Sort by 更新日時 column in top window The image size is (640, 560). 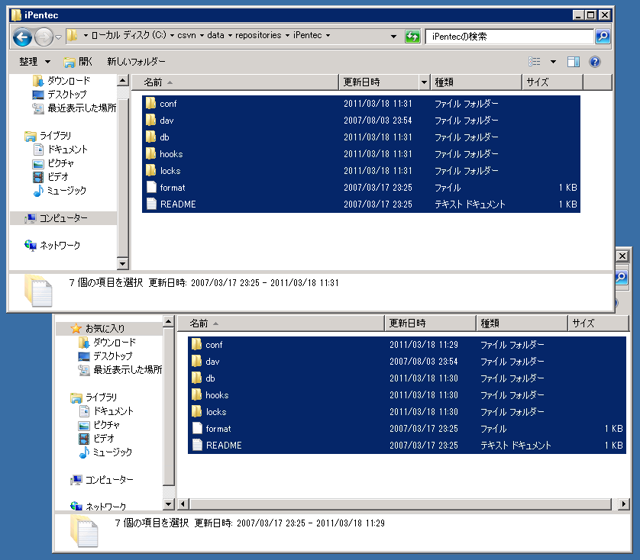[379, 82]
